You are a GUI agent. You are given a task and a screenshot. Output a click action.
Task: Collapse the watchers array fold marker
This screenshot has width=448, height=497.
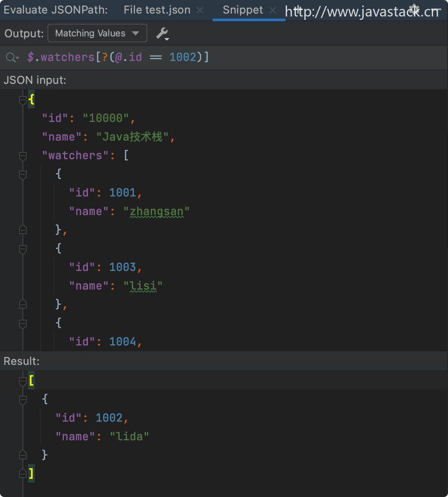23,156
